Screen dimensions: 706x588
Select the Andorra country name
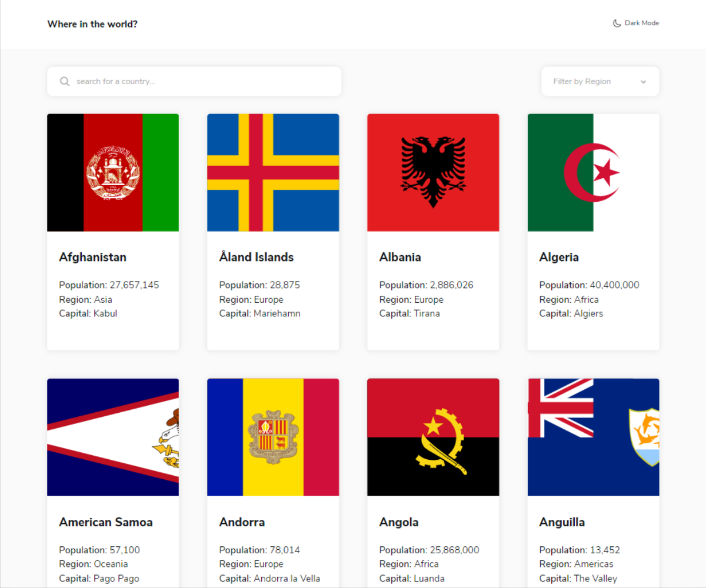[x=242, y=522]
